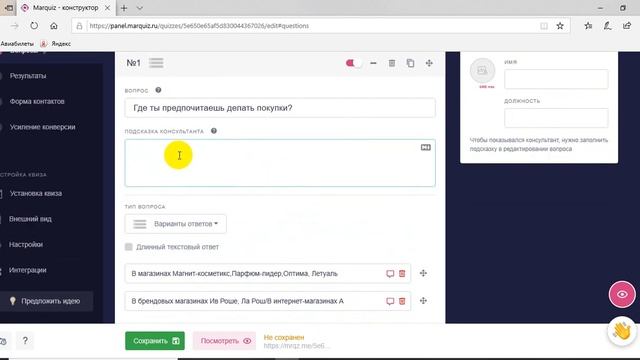The width and height of the screenshot is (640, 360).
Task: Toggle reading view icon in address bar
Action: pos(544,26)
